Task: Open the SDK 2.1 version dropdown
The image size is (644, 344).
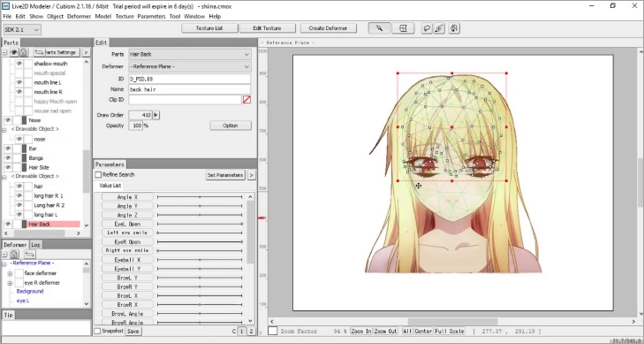Action: [x=22, y=29]
